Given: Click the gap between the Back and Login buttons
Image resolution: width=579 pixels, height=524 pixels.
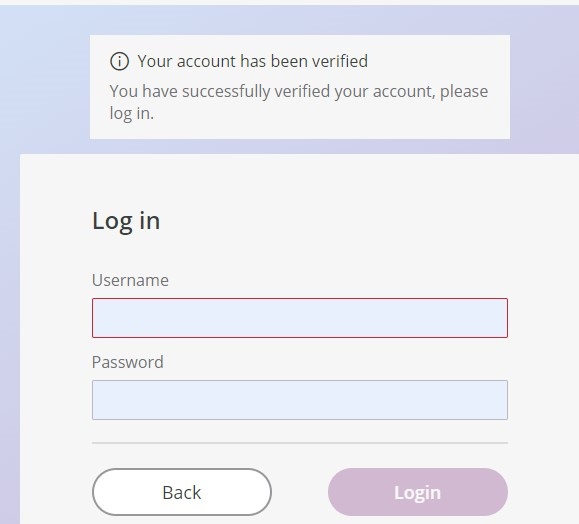Looking at the screenshot, I should [x=300, y=492].
